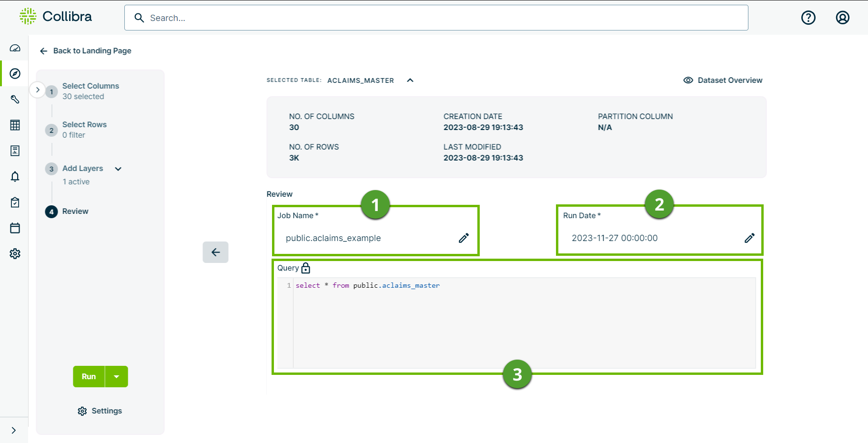Open the calendar scheduler sidebar icon

click(15, 228)
